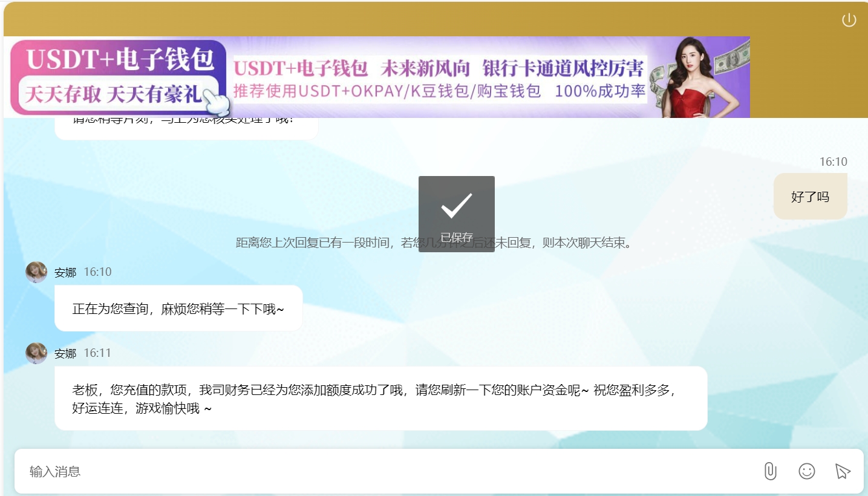The image size is (868, 496).
Task: Click the 16:10 timestamp above 好了吗
Action: click(833, 162)
